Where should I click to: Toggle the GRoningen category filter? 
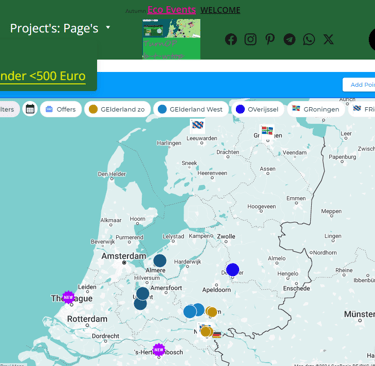click(x=316, y=109)
